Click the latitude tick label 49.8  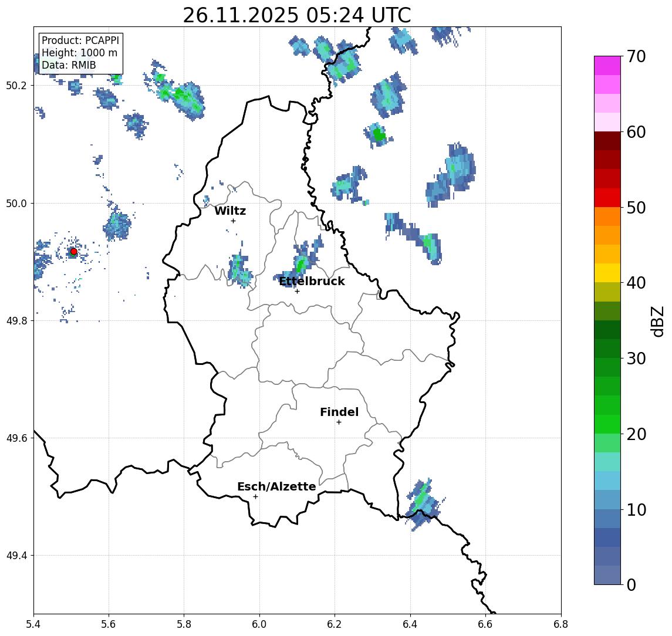click(16, 320)
